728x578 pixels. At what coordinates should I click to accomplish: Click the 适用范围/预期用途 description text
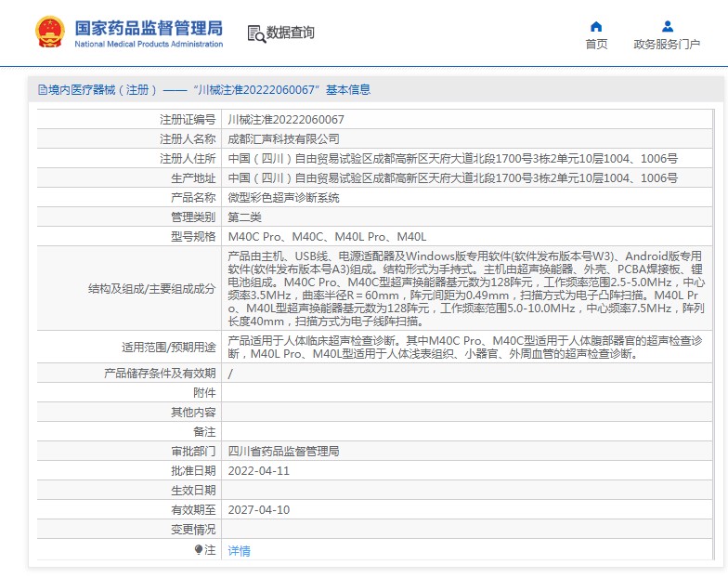(x=465, y=348)
